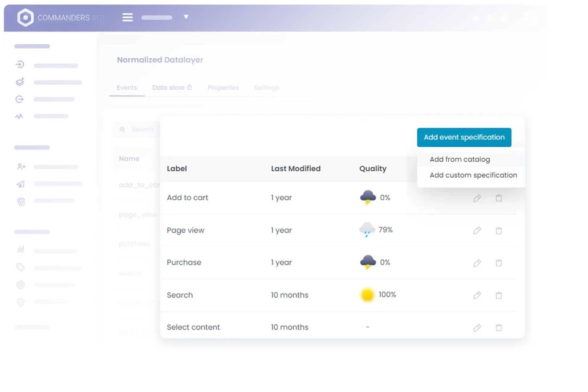Expand the hamburger navigation menu
588x392 pixels.
127,17
